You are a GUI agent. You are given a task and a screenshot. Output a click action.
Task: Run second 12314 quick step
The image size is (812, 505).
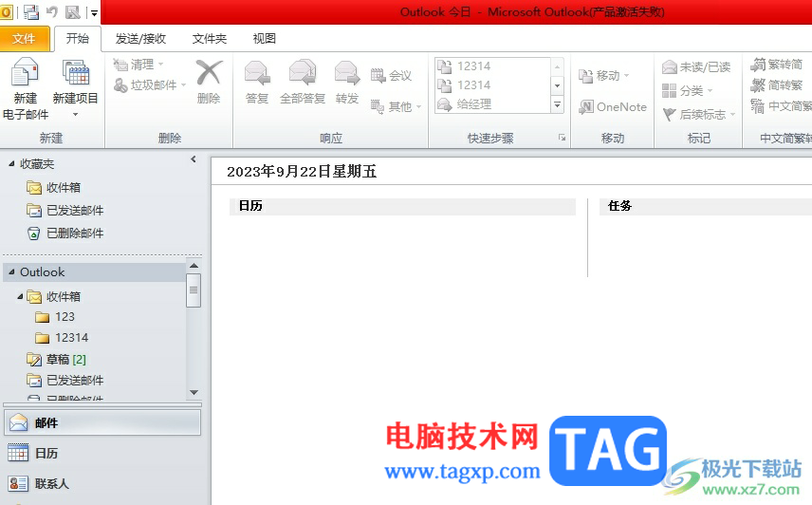tap(493, 84)
